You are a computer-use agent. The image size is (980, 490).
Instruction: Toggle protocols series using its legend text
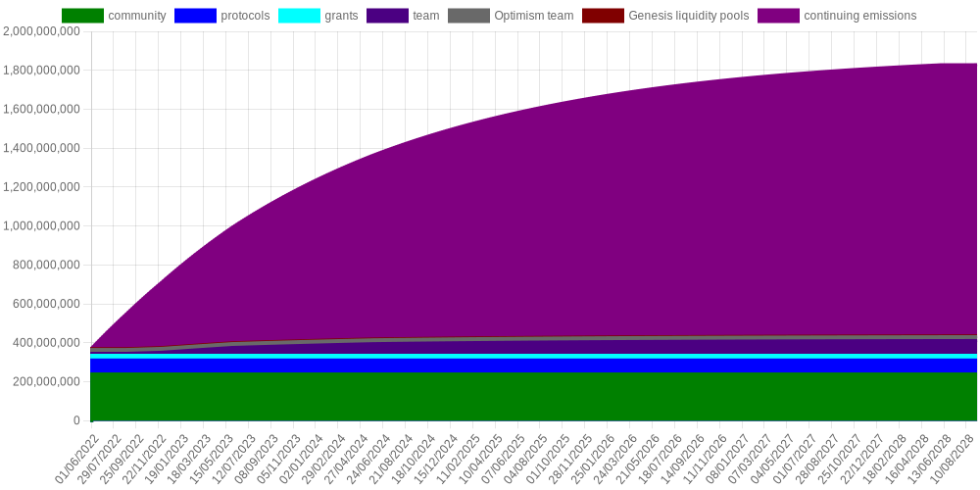[246, 16]
